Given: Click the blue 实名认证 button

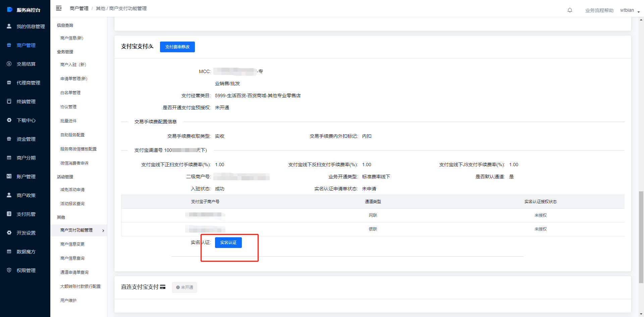Looking at the screenshot, I should pyautogui.click(x=228, y=243).
